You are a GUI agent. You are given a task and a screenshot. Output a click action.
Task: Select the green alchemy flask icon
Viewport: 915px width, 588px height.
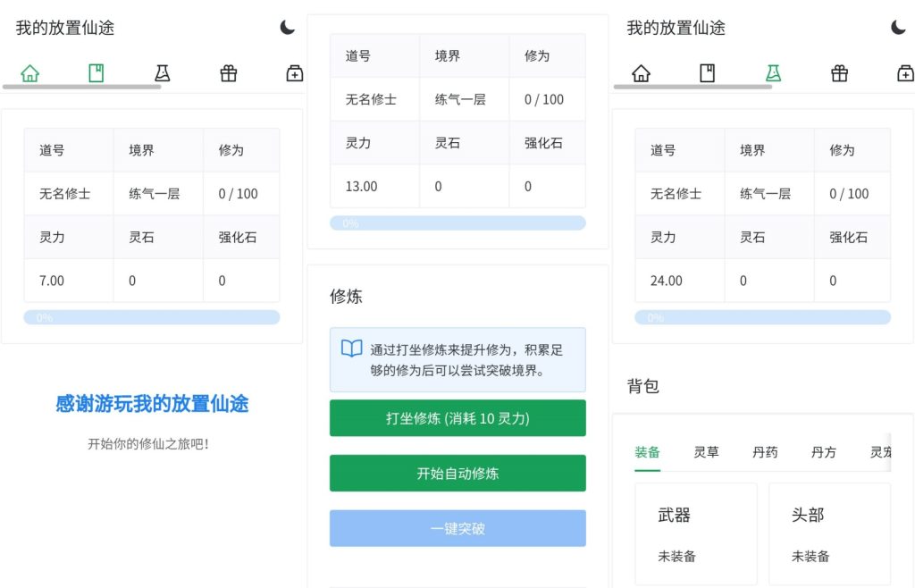point(773,73)
